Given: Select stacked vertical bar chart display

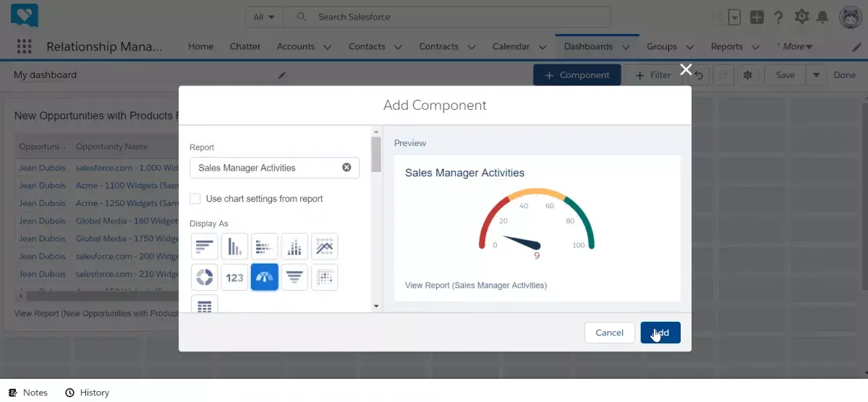Looking at the screenshot, I should [294, 247].
